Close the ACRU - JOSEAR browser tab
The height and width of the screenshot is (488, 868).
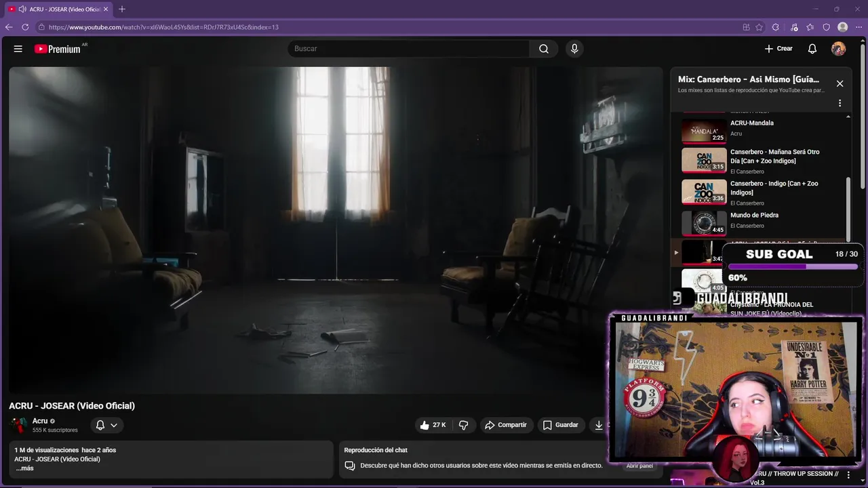point(106,9)
